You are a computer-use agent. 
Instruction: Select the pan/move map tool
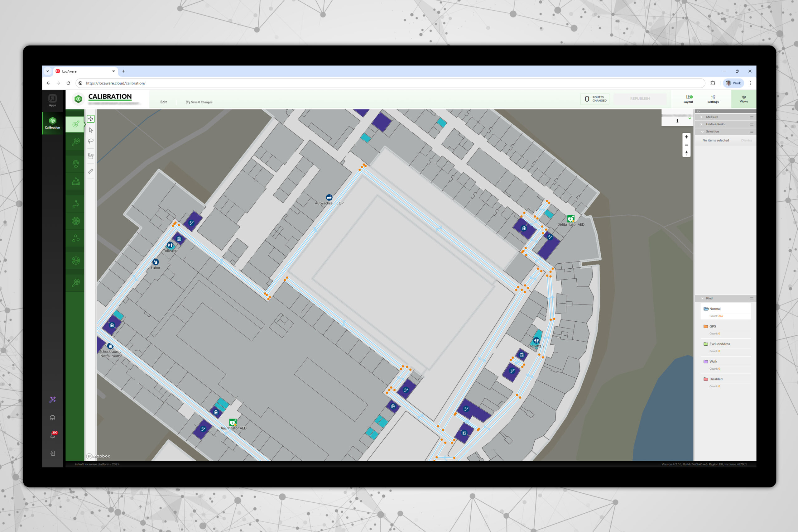pyautogui.click(x=91, y=119)
